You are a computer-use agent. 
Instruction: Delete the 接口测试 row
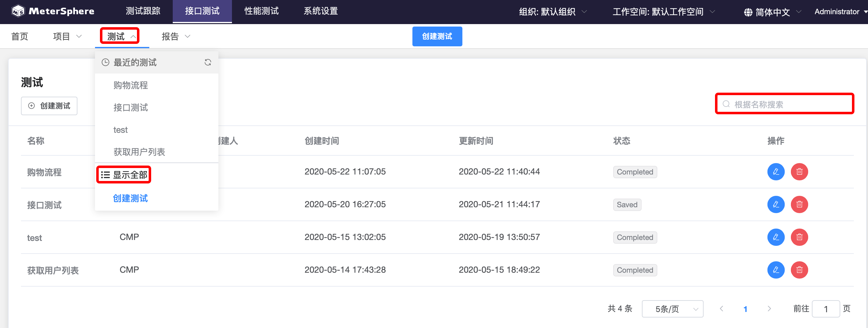[799, 204]
